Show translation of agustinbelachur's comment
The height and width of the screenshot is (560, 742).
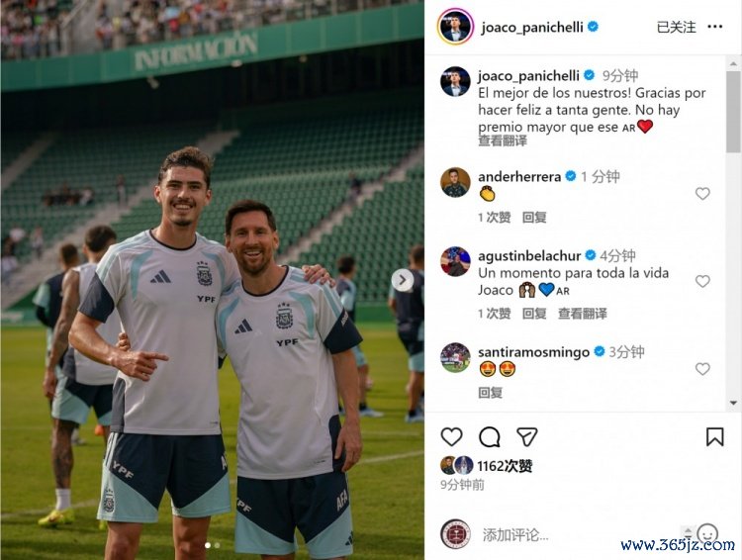[x=582, y=314]
